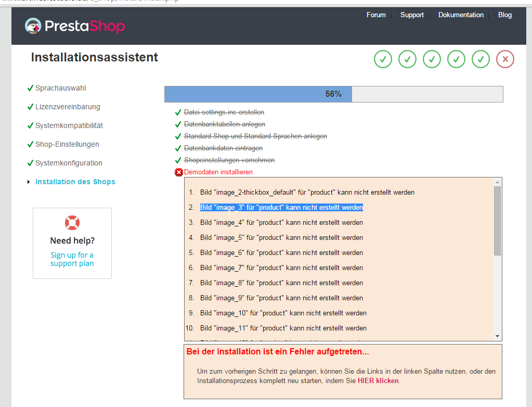This screenshot has height=407, width=532.
Task: Click the Datenbankdaten eintragen text
Action: 223,148
